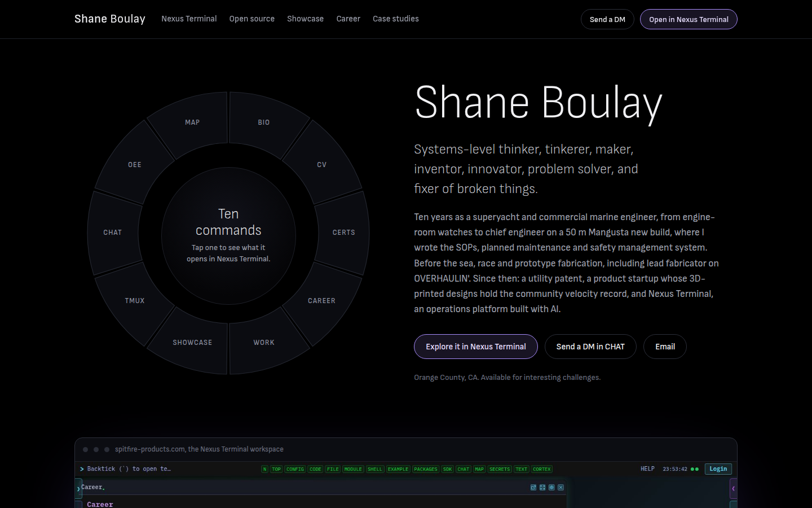This screenshot has width=812, height=508.
Task: Open the MODULE tag in terminal toolbar
Action: [x=353, y=469]
